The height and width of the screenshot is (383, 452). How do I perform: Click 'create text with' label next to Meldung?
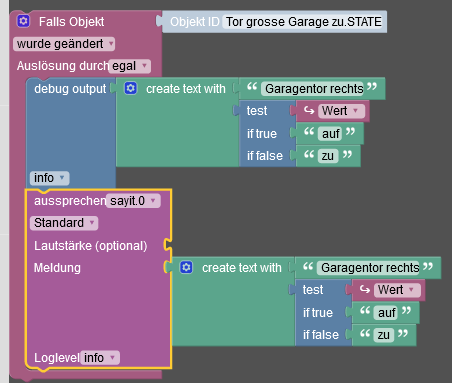(x=242, y=268)
